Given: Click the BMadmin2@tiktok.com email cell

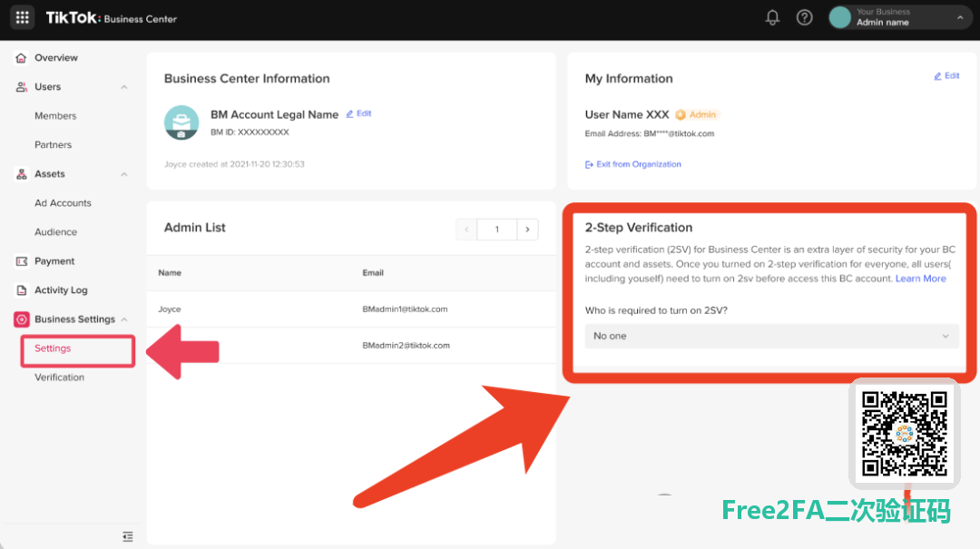Looking at the screenshot, I should [x=407, y=345].
